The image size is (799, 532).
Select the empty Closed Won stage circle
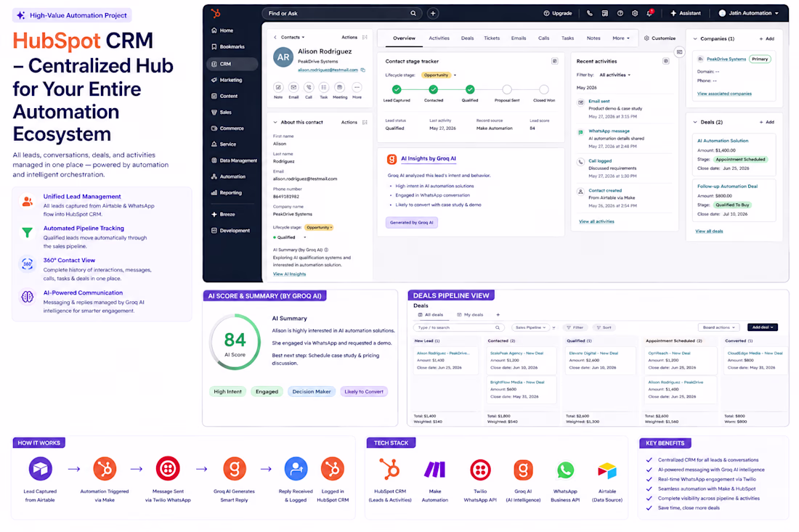point(544,89)
